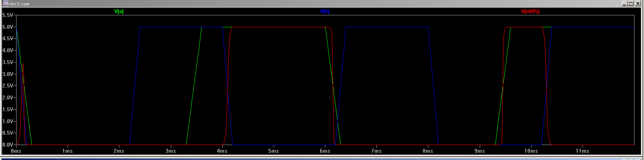Select the green V(a) trace label
The height and width of the screenshot is (160, 644).
(x=119, y=12)
